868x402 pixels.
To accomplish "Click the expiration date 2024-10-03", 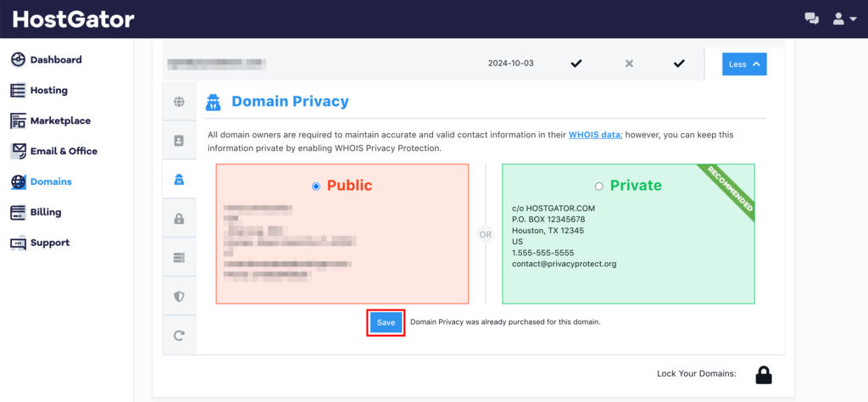I will click(511, 64).
